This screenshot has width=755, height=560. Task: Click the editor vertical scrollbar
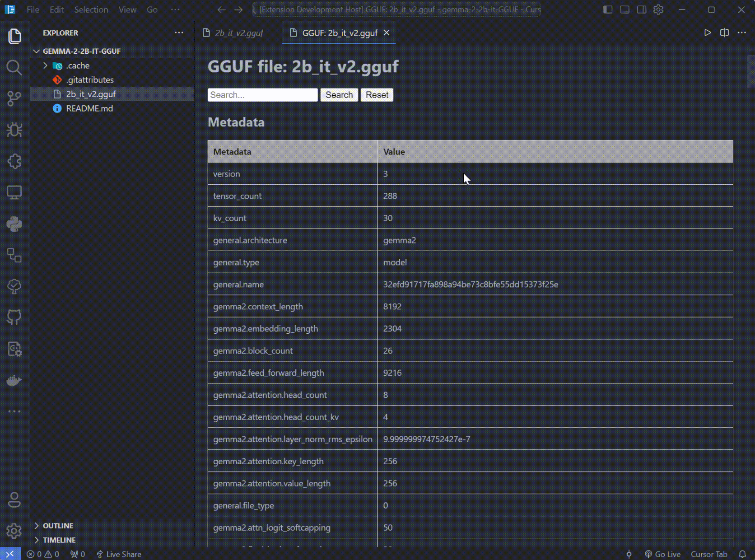coord(750,70)
